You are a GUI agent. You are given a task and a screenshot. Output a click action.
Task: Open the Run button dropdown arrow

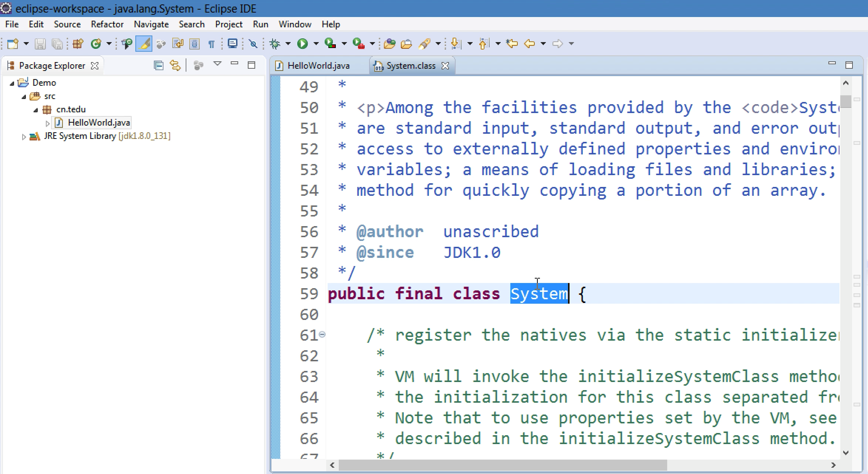click(x=316, y=44)
